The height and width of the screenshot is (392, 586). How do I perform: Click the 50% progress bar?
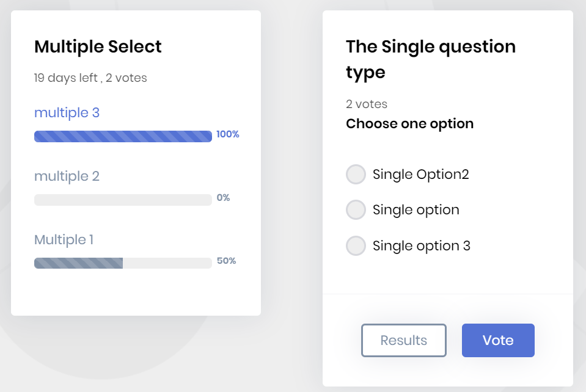pyautogui.click(x=122, y=263)
